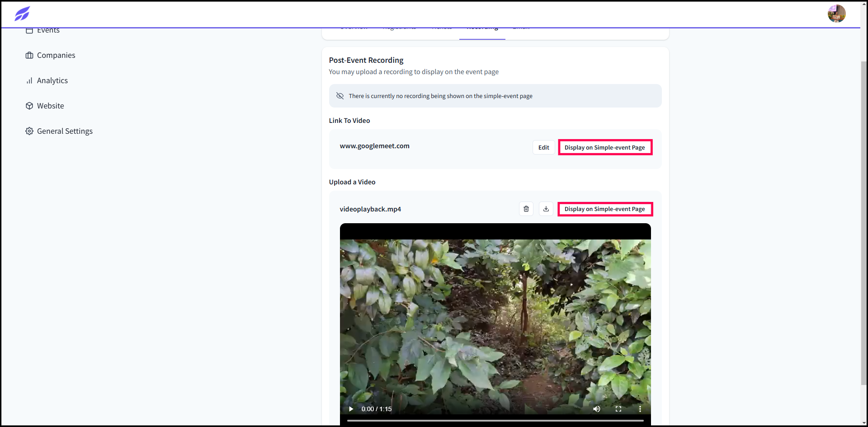Open the video player three-dot options menu
The width and height of the screenshot is (868, 427).
point(640,409)
